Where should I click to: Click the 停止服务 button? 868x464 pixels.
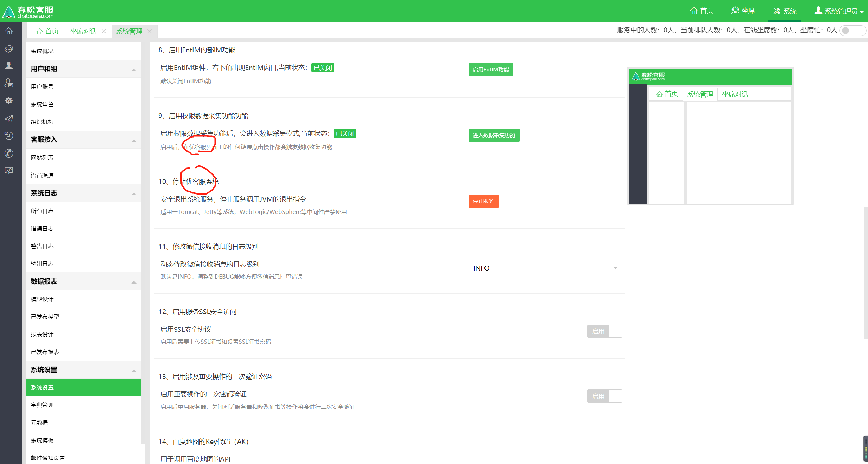coord(483,201)
